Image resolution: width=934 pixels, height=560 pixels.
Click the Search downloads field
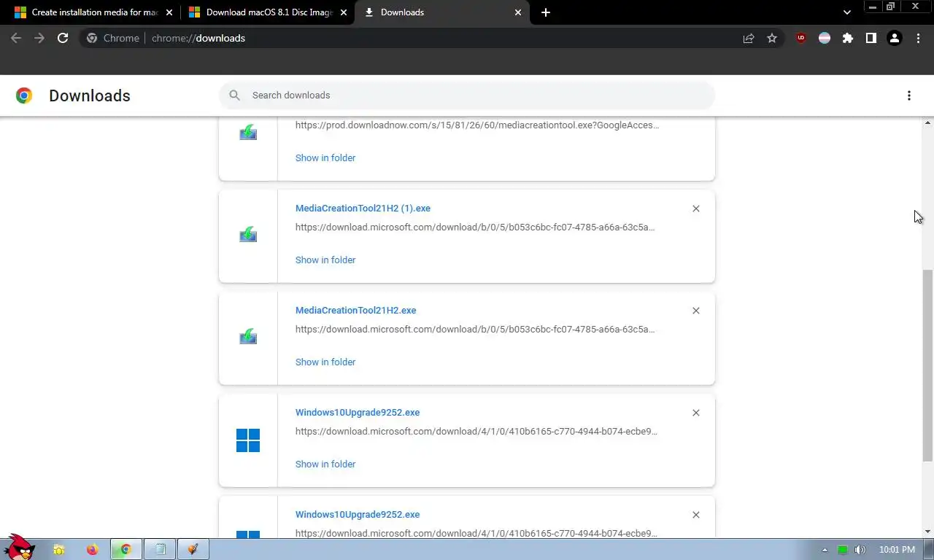(467, 96)
